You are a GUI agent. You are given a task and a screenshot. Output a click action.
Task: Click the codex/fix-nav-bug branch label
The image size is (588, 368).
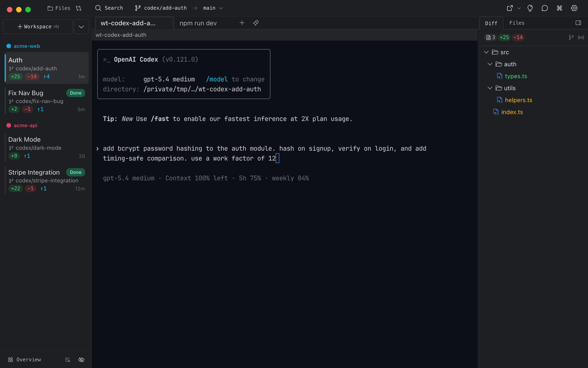point(40,101)
